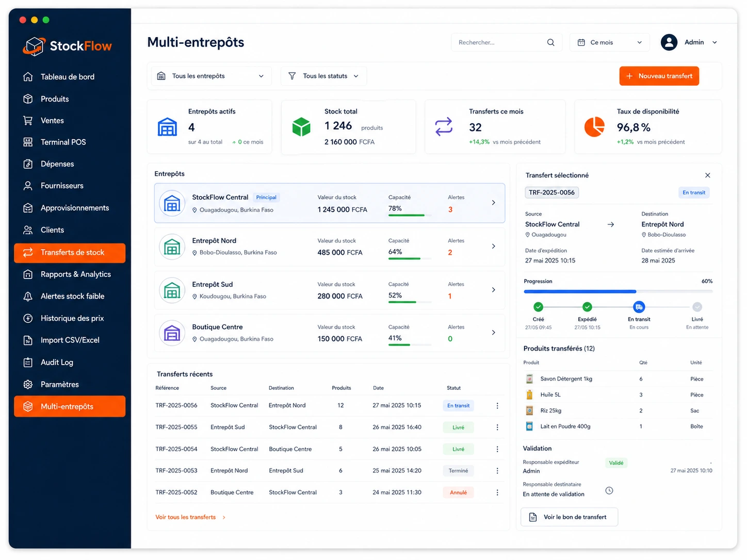Click the En transit badge in transfer panel
747x560 pixels.
tap(694, 192)
